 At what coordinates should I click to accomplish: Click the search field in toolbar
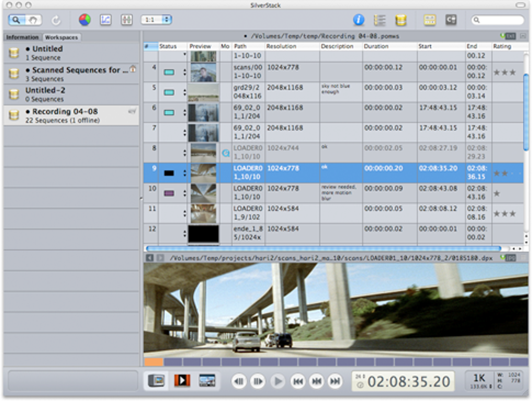point(498,20)
